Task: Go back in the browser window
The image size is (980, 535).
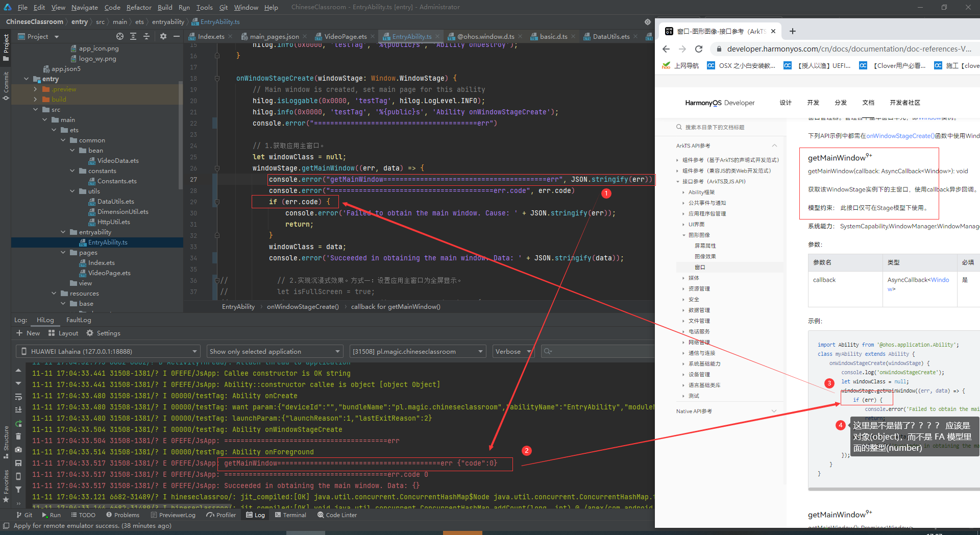Action: point(666,49)
